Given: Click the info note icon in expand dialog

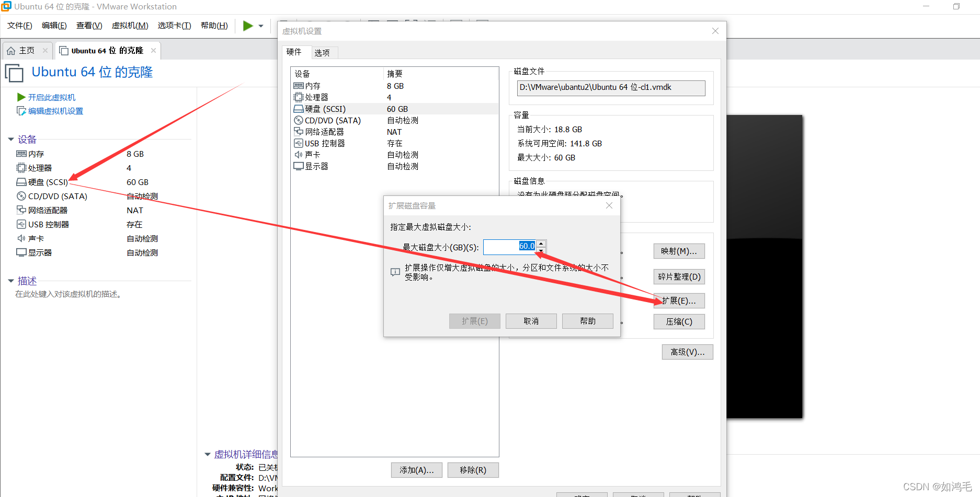Looking at the screenshot, I should tap(395, 272).
